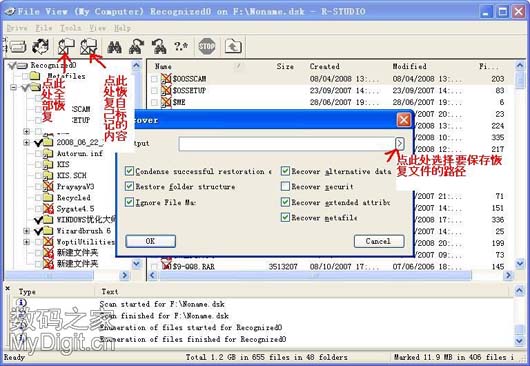Open the Tools menu
The height and width of the screenshot is (366, 530).
(x=71, y=28)
